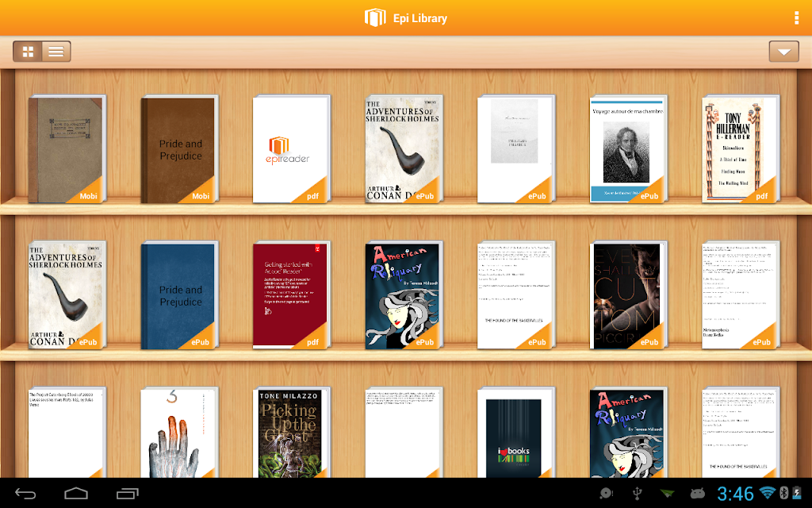Screen dimensions: 812x508
Task: Tap the Android back navigation icon
Action: pos(25,493)
